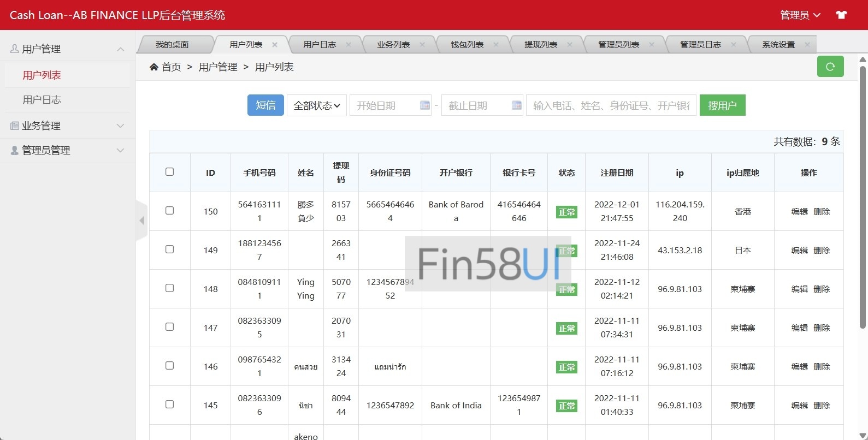Click 编辑 for user ID 149

coord(799,250)
